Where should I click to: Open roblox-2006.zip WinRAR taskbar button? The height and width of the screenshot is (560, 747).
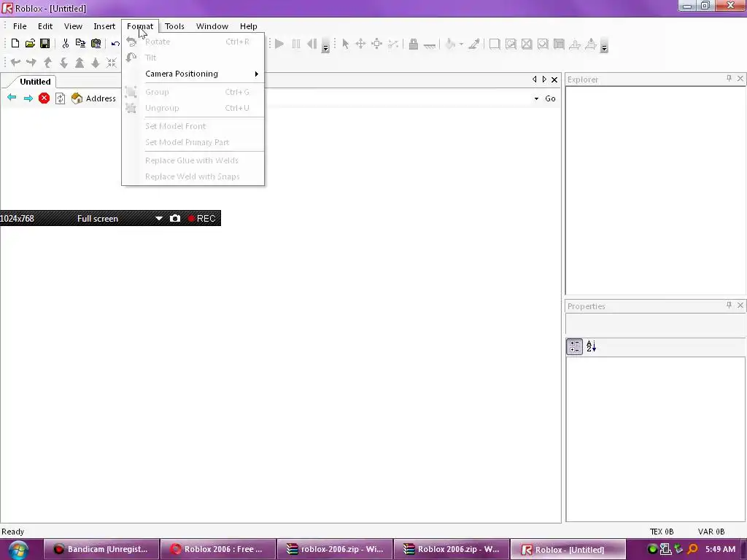pyautogui.click(x=335, y=549)
